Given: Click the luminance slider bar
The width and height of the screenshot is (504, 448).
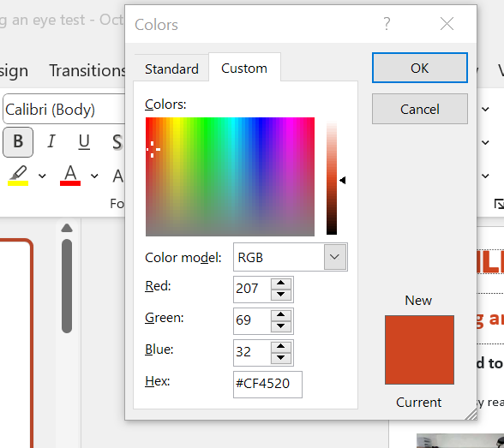Looking at the screenshot, I should pyautogui.click(x=332, y=178).
